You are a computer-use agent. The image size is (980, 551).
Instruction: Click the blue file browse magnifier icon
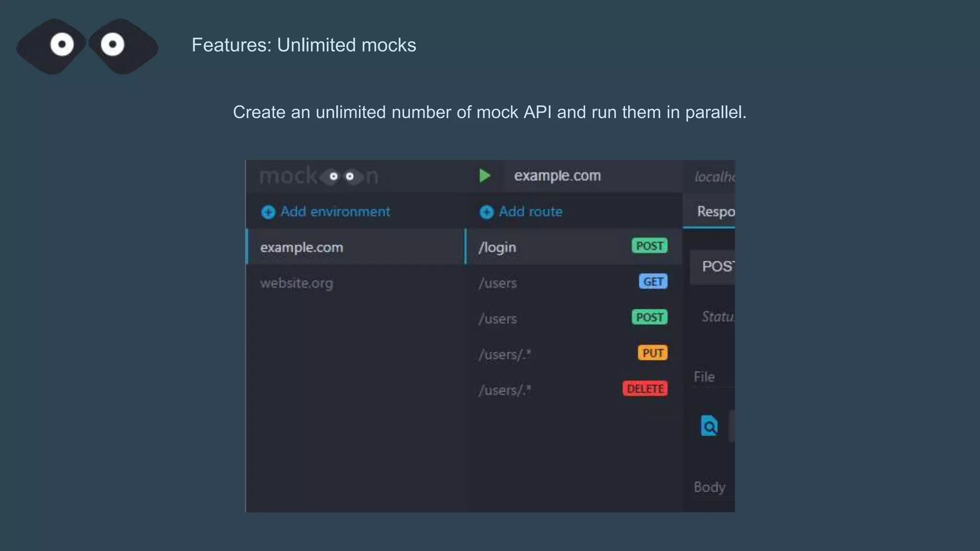(709, 425)
